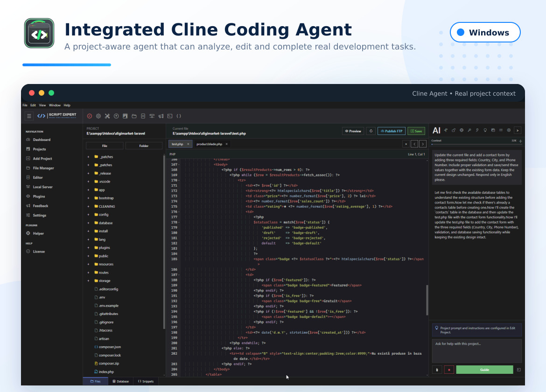This screenshot has width=546, height=392.
Task: Open the Edit menu
Action: (x=33, y=105)
